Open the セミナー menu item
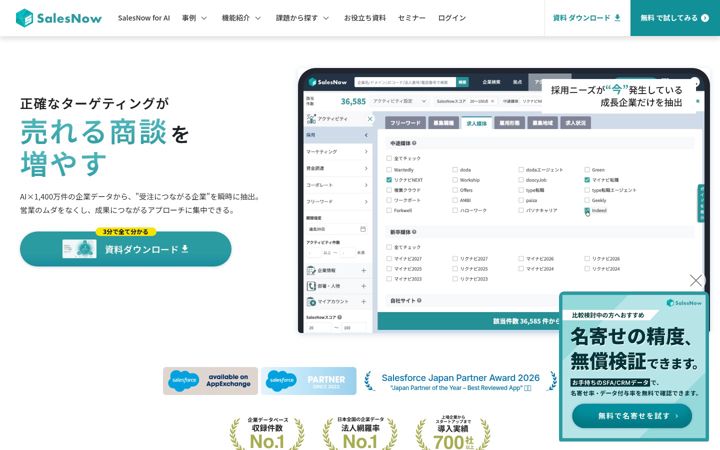The height and width of the screenshot is (450, 720). 411,18
